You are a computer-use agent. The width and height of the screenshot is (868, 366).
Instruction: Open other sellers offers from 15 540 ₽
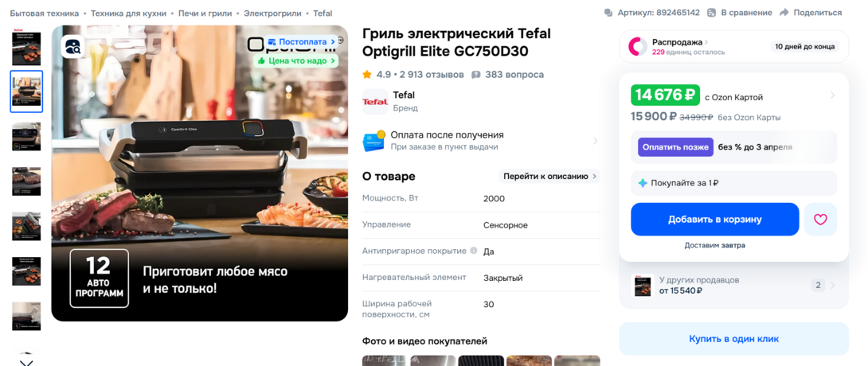tap(733, 286)
